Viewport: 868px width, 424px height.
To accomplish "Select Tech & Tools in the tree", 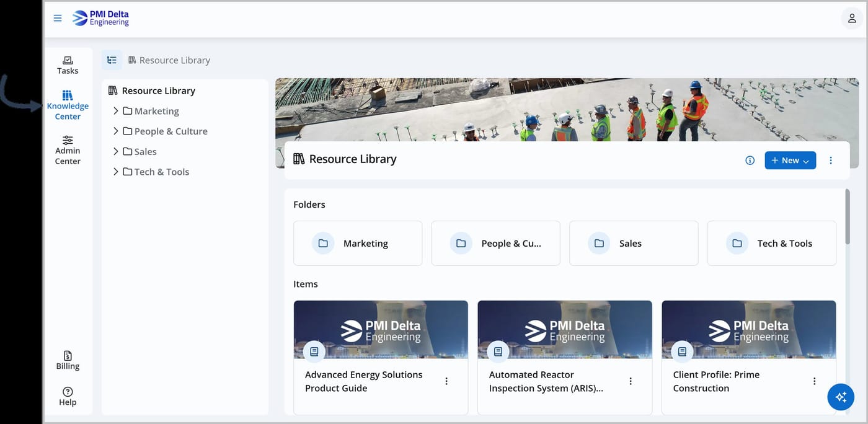I will [x=156, y=172].
